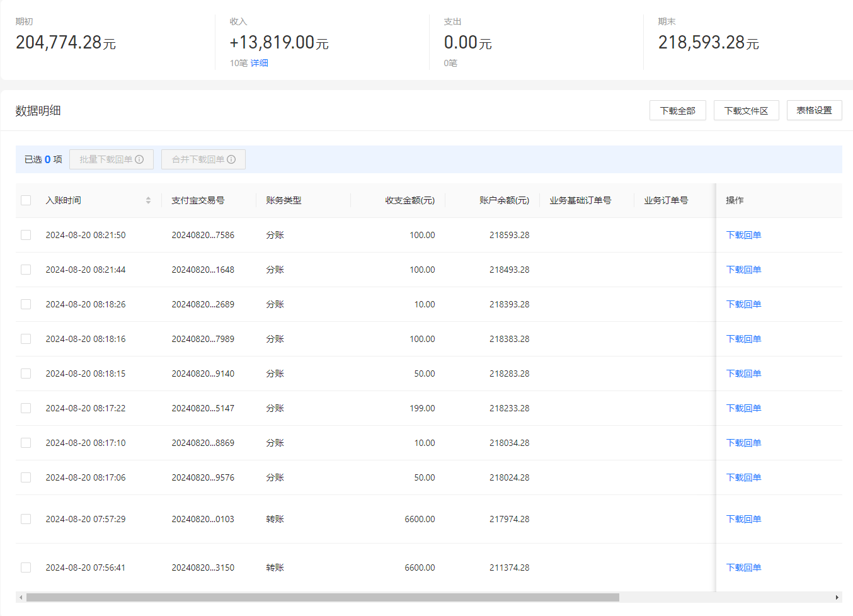Viewport: 853px width, 616px height.
Task: Click the balance value 218593.28 in the table
Action: [509, 235]
